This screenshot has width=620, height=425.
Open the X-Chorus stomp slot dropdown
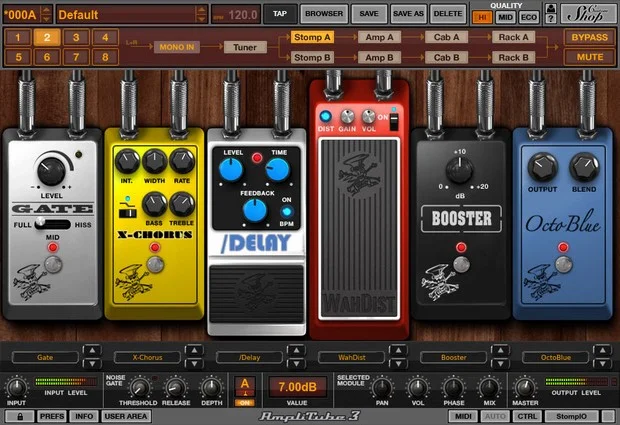tap(147, 357)
